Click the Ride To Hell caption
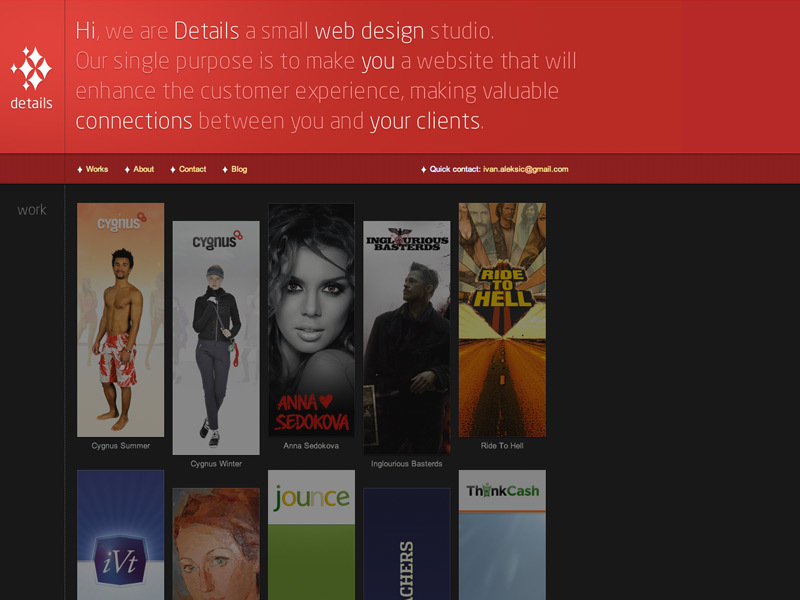 tap(502, 446)
